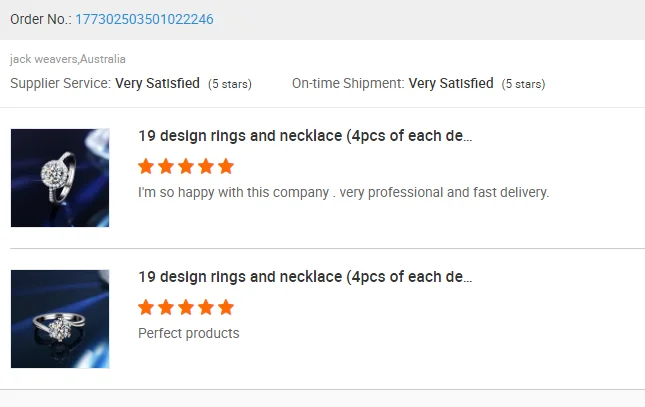Click first star in the 'so happy' review
This screenshot has width=645, height=407.
click(146, 166)
